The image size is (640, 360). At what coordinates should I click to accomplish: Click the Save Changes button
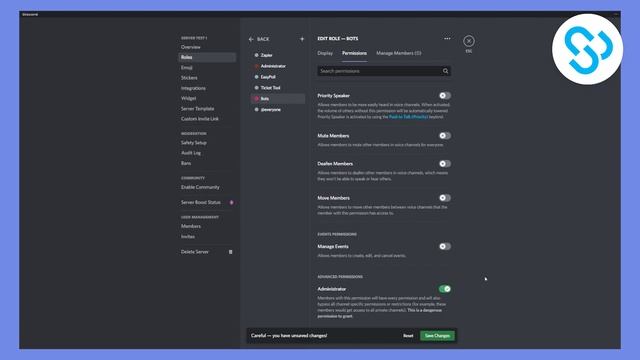click(x=437, y=336)
